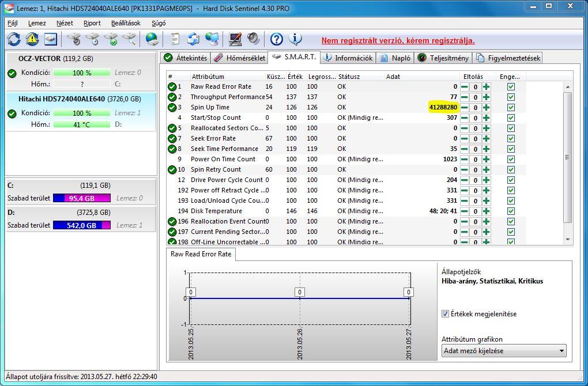Toggle enable checkbox for Drive Power Cycle Count
The image size is (588, 386).
pos(511,180)
